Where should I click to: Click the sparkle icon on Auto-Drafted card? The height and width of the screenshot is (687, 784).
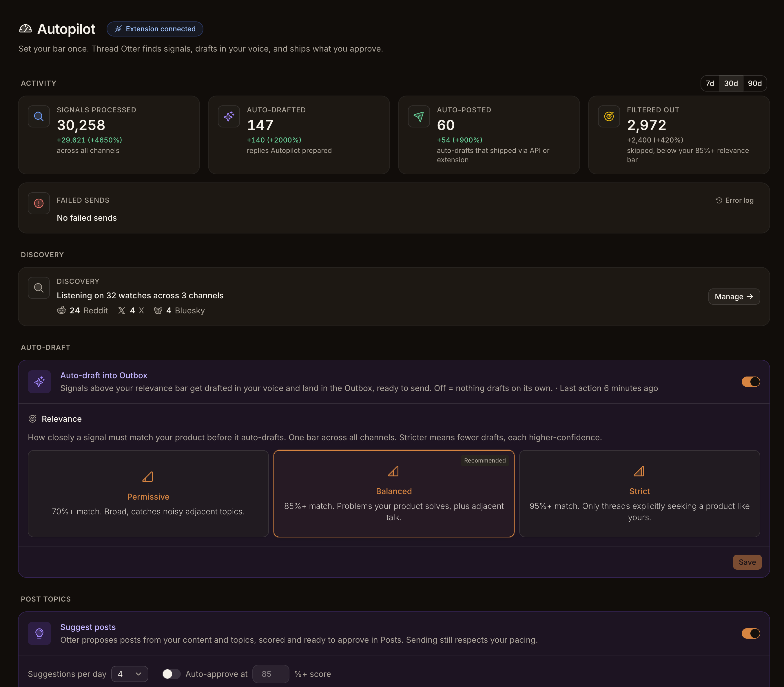(x=229, y=116)
